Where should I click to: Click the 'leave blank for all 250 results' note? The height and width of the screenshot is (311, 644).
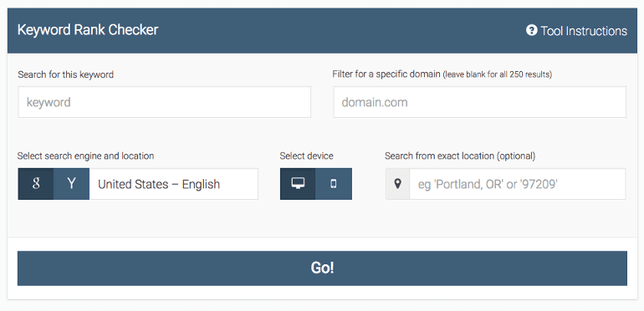click(498, 75)
